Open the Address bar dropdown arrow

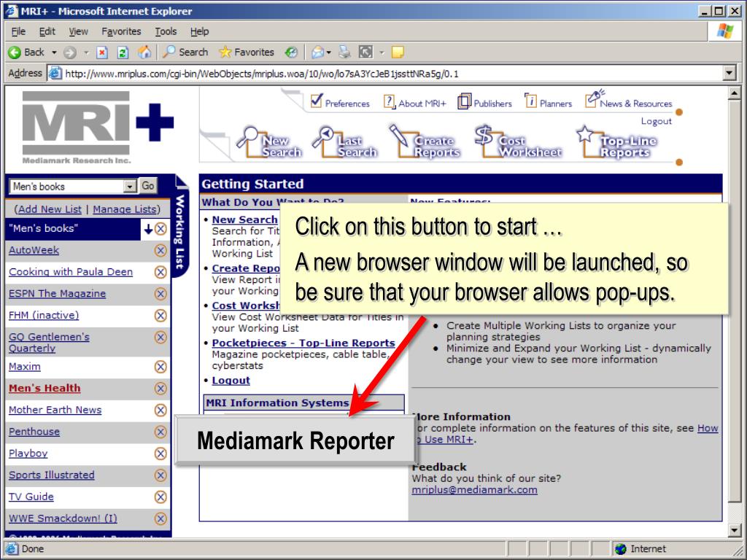click(729, 74)
